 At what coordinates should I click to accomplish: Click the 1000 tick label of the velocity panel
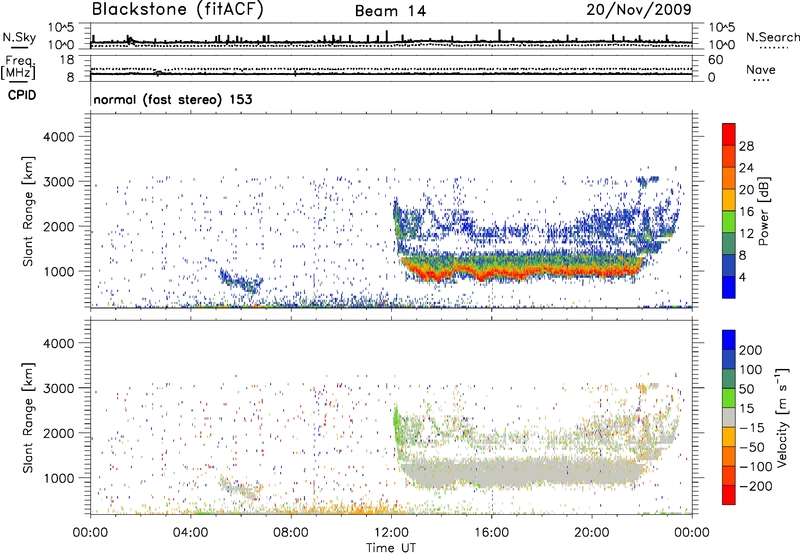[58, 478]
